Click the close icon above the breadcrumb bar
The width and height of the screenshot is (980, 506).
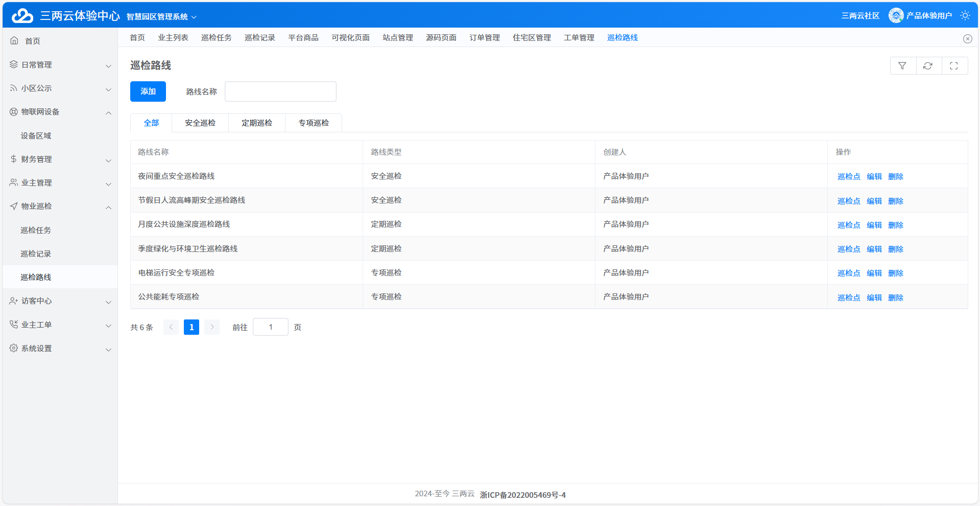click(968, 38)
